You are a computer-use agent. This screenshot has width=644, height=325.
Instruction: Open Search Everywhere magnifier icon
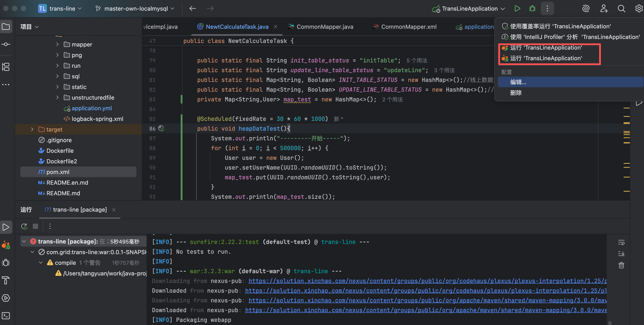621,8
